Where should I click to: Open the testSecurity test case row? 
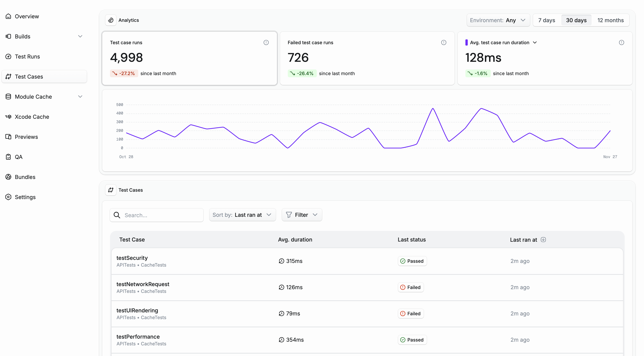point(132,258)
